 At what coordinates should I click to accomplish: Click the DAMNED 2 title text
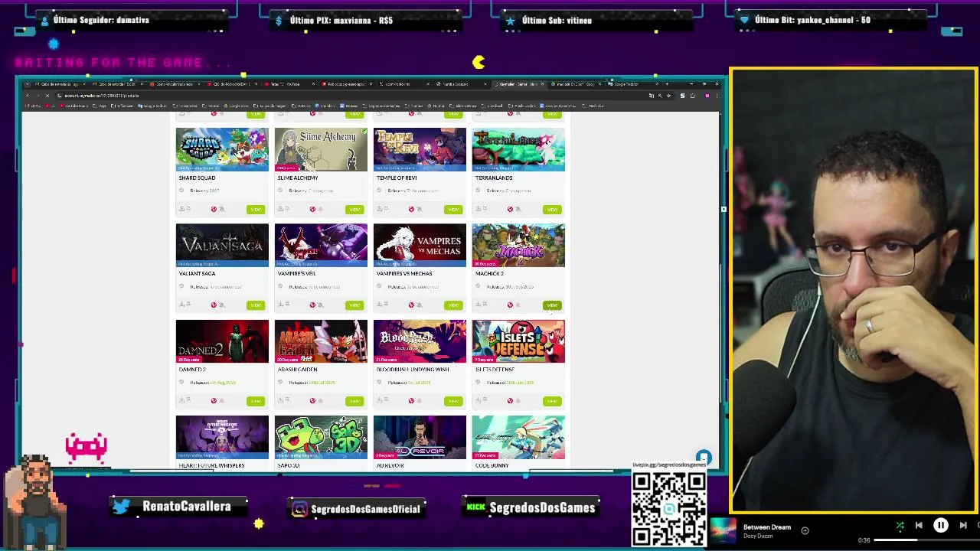[x=192, y=369]
